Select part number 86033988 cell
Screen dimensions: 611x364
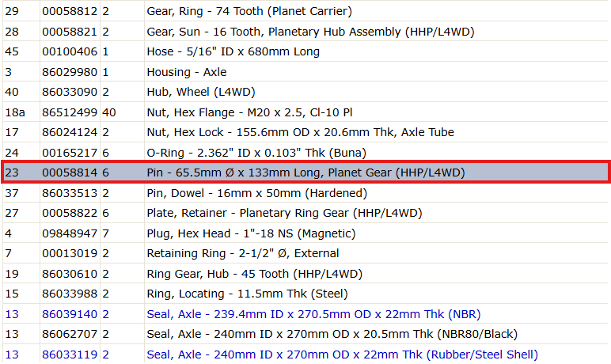click(x=70, y=294)
